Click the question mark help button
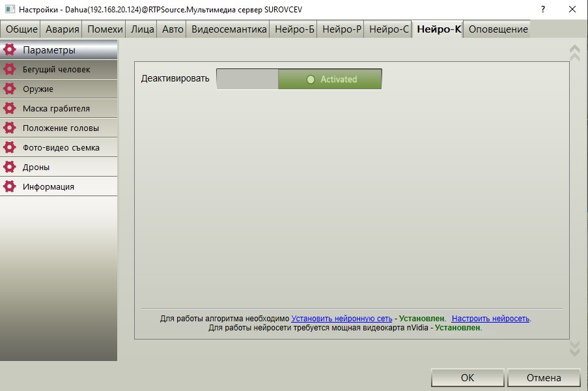588x391 pixels. pos(543,9)
